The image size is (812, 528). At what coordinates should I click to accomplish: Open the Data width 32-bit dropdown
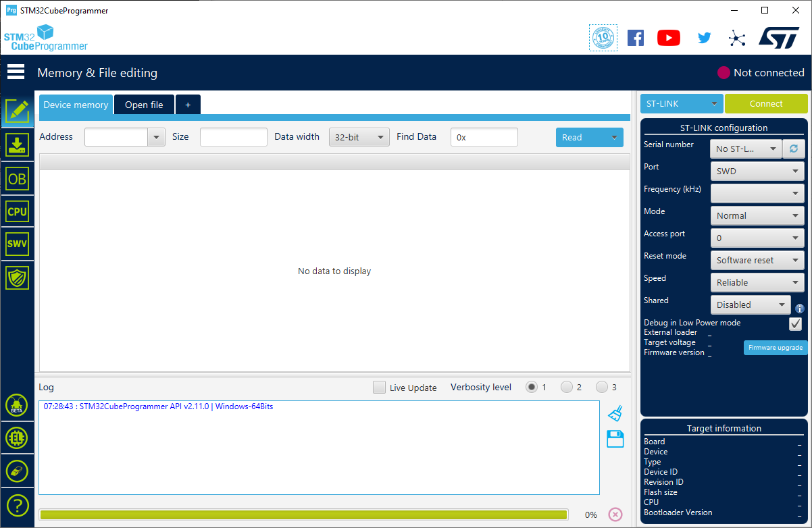pos(359,137)
